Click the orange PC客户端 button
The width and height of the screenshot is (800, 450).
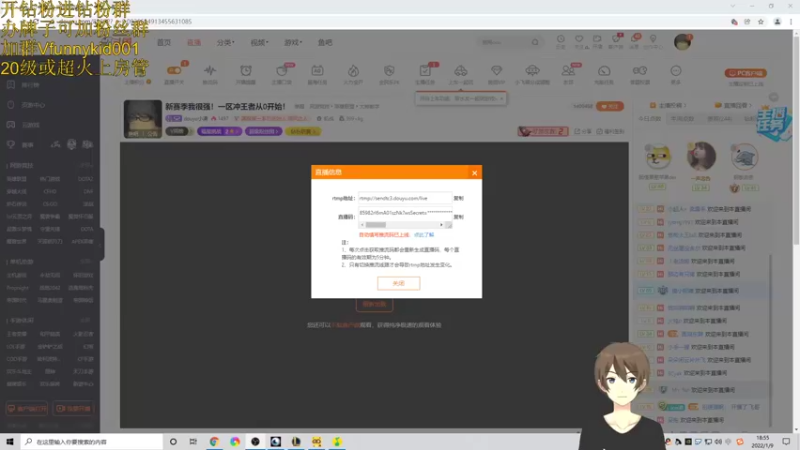click(x=745, y=73)
